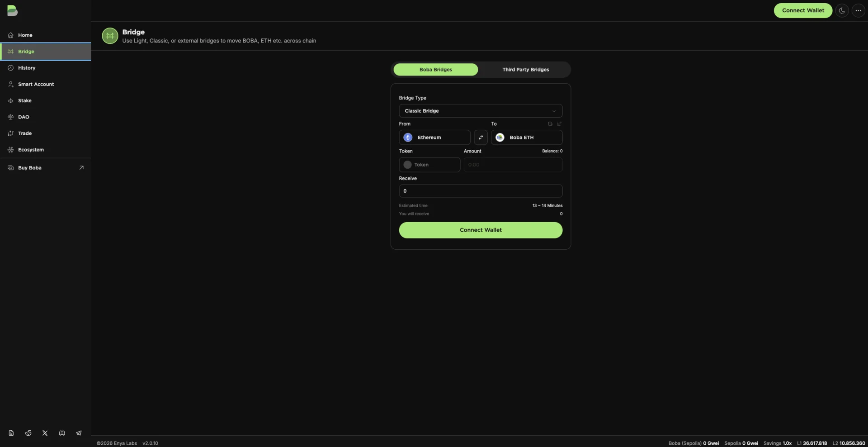Go to Home in the sidebar
The height and width of the screenshot is (447, 868).
[x=25, y=35]
